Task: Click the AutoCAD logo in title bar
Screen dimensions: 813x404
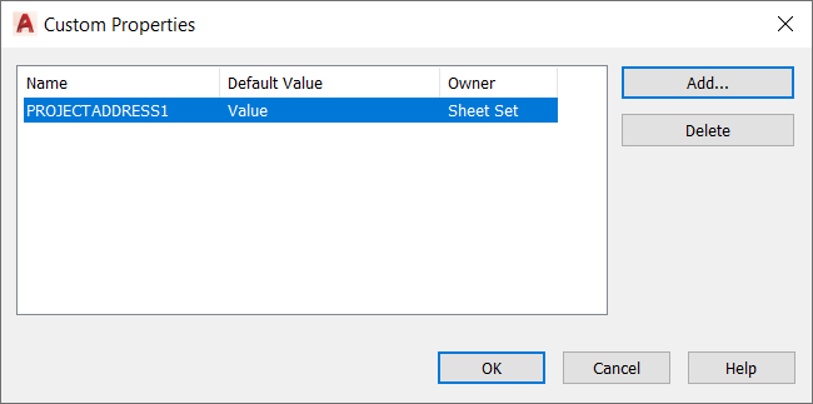Action: (x=25, y=24)
